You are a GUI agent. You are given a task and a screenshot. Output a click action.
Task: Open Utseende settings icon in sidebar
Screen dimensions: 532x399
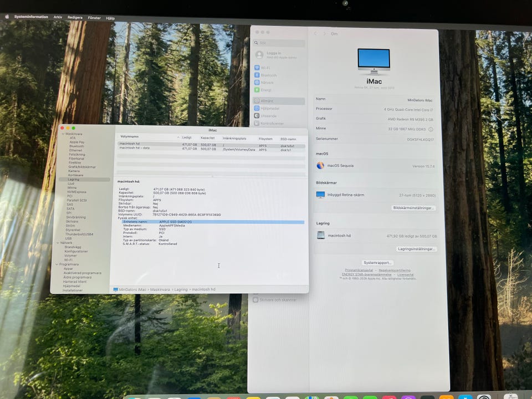(x=257, y=116)
